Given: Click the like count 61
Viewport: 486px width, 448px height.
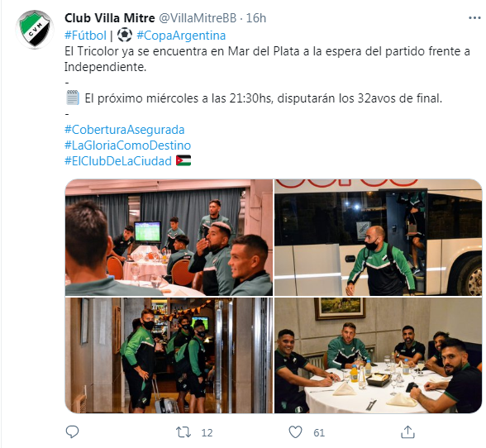Looking at the screenshot, I should 319,432.
